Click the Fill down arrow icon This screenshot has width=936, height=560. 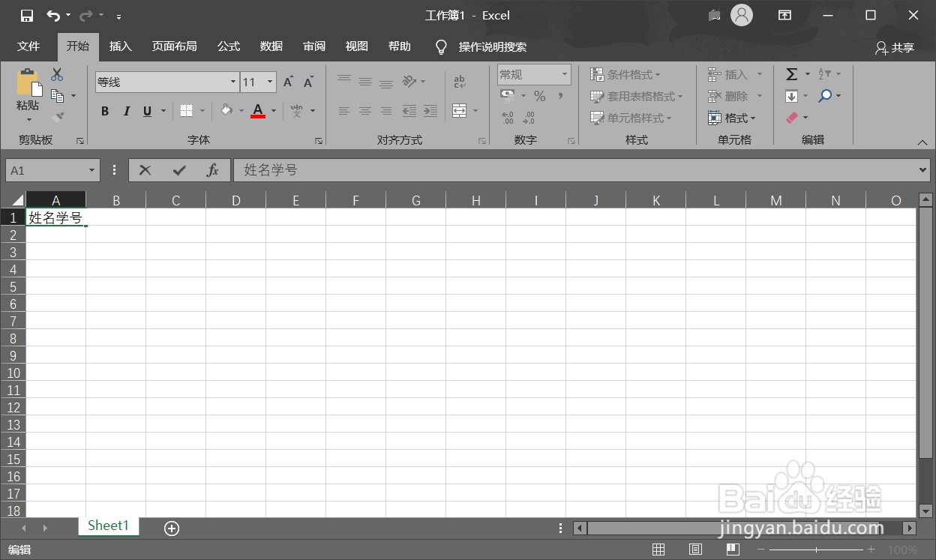point(791,96)
